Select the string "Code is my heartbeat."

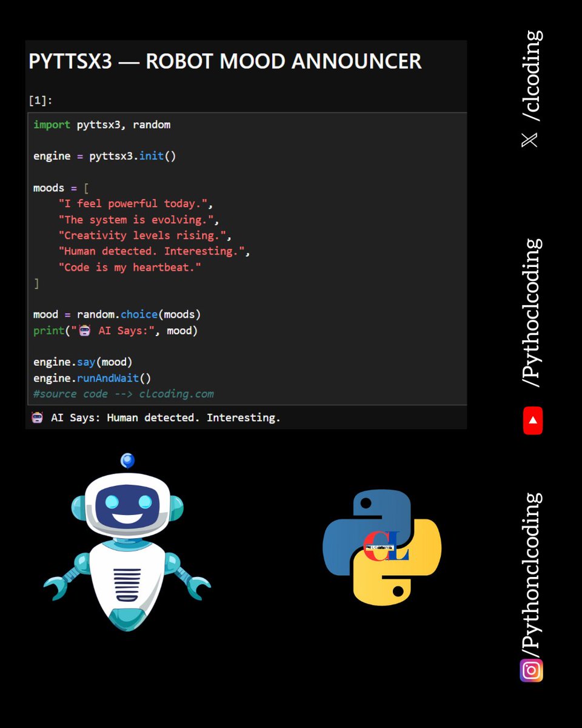tap(130, 267)
